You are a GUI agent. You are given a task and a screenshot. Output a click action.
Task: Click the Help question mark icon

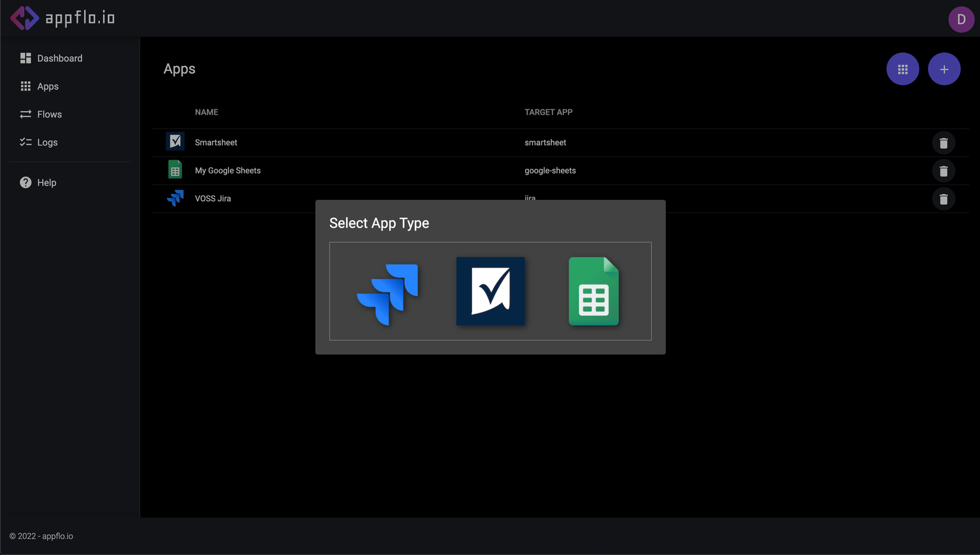pos(25,183)
